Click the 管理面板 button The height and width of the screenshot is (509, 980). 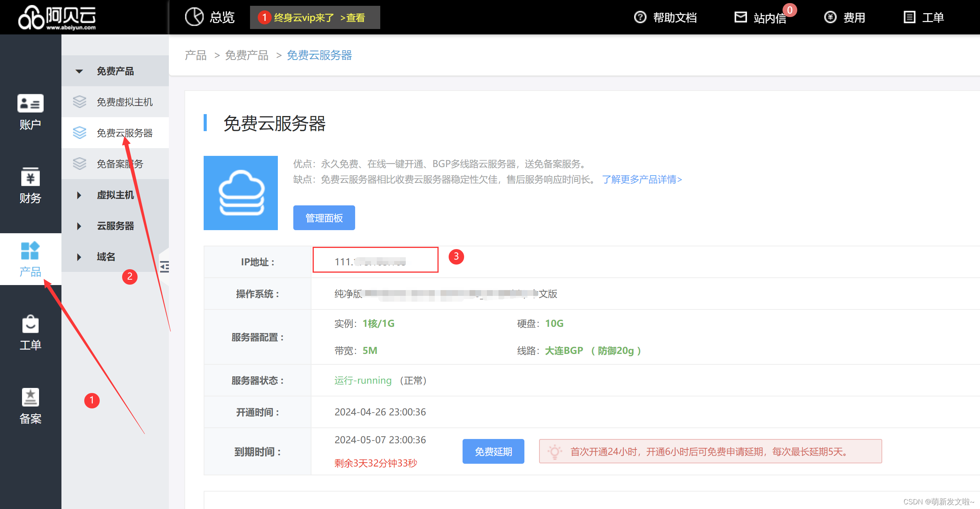324,218
